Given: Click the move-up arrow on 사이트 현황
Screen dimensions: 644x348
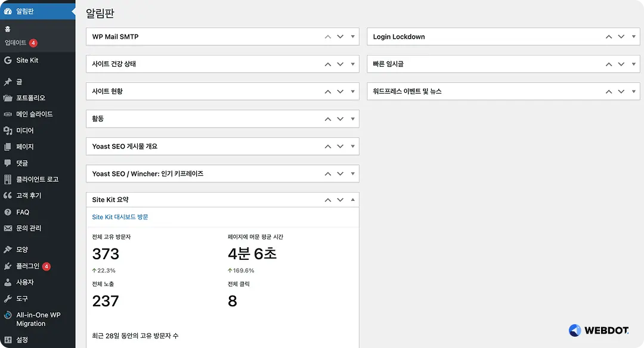Looking at the screenshot, I should pyautogui.click(x=327, y=91).
